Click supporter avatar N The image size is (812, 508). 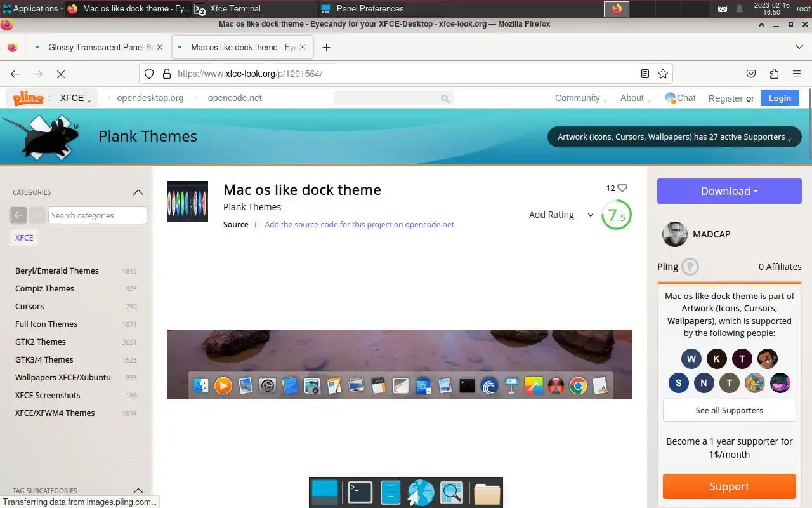point(704,383)
